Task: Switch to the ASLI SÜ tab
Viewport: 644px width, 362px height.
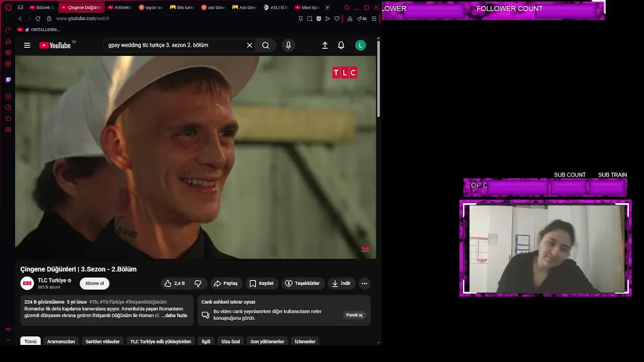Action: (x=275, y=8)
